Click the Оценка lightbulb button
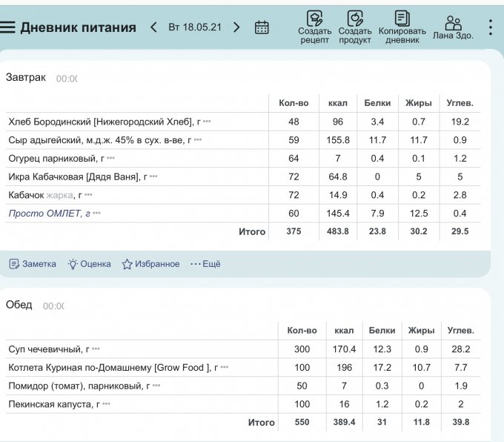Viewport: 504px width, 442px height. tap(89, 264)
